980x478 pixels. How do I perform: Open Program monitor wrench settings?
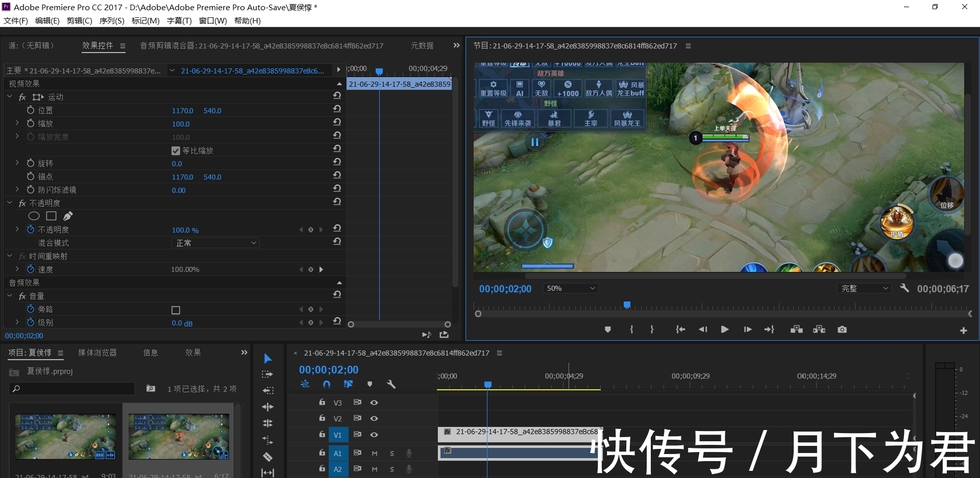[904, 288]
